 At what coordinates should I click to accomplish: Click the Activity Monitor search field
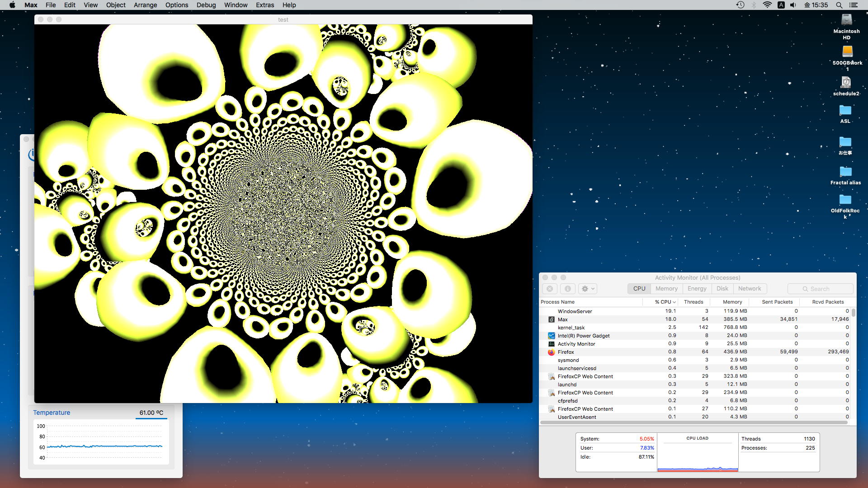[820, 289]
